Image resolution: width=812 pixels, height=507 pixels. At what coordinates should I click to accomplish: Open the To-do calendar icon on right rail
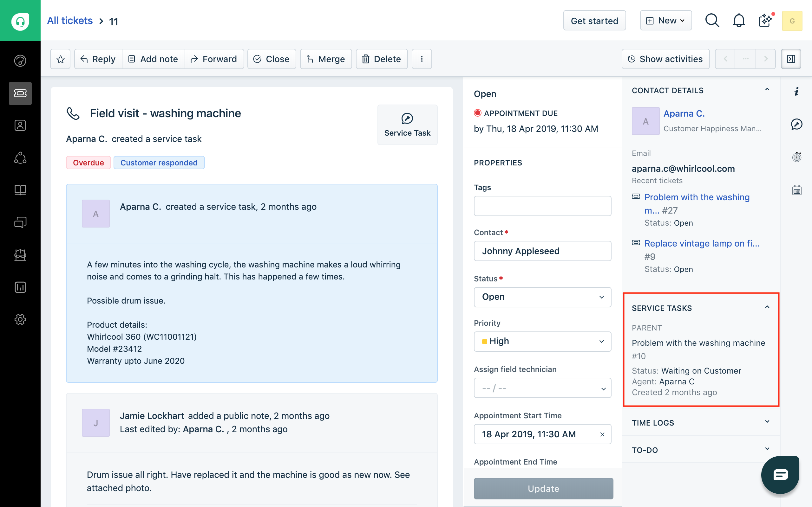point(797,190)
